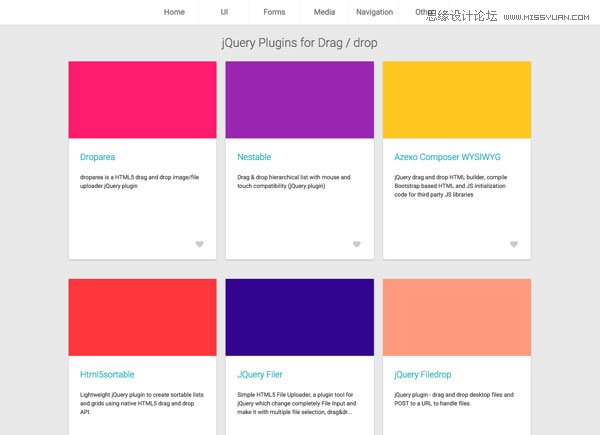Favorite the Nestable plugin with heart icon
The height and width of the screenshot is (435, 600).
356,244
